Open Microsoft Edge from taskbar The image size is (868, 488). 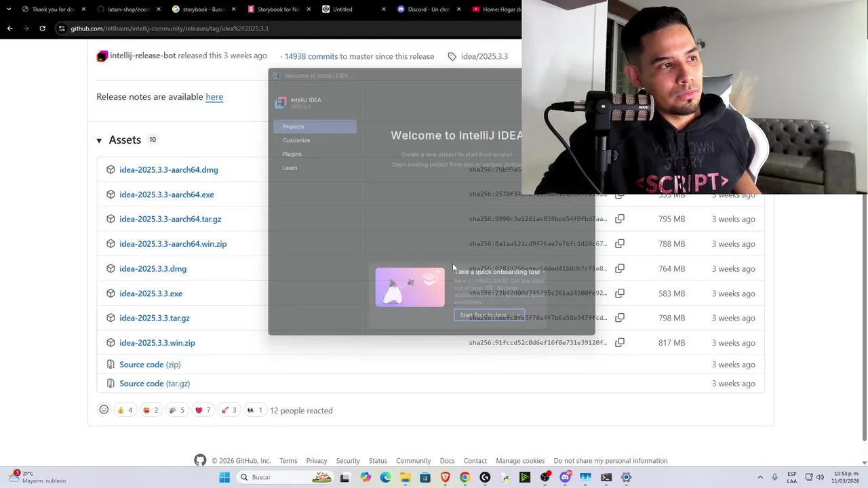(x=385, y=477)
